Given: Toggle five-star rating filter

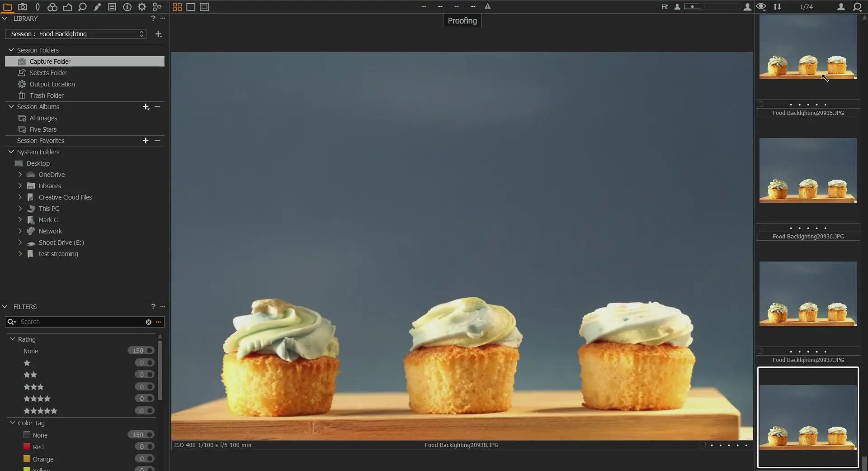Looking at the screenshot, I should 145,411.
